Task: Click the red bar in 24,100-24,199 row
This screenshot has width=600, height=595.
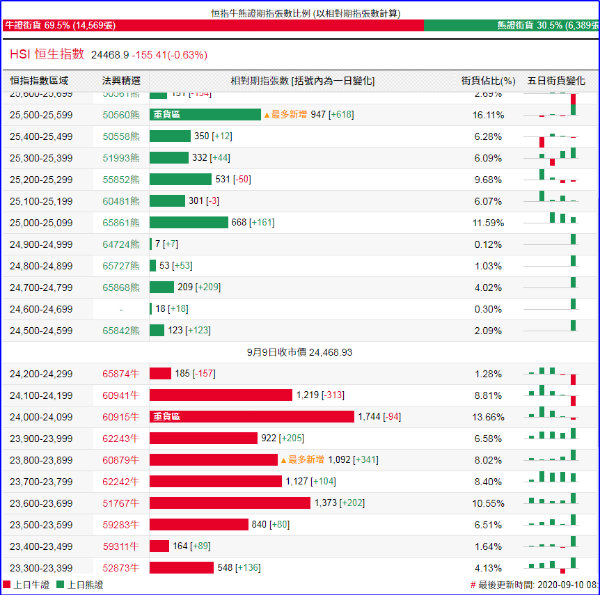Action: (x=221, y=395)
